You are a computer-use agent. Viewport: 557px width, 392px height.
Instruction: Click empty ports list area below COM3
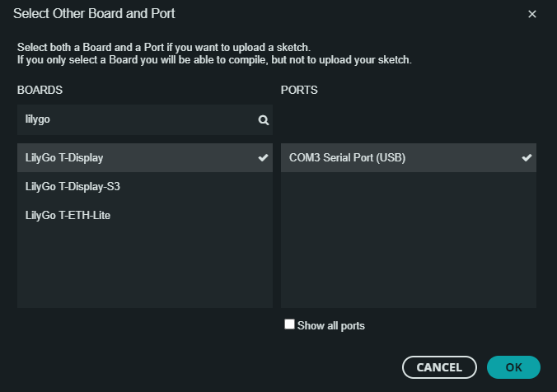point(409,240)
